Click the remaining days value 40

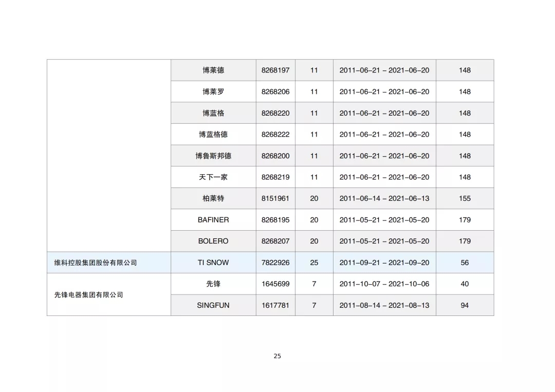[465, 284]
